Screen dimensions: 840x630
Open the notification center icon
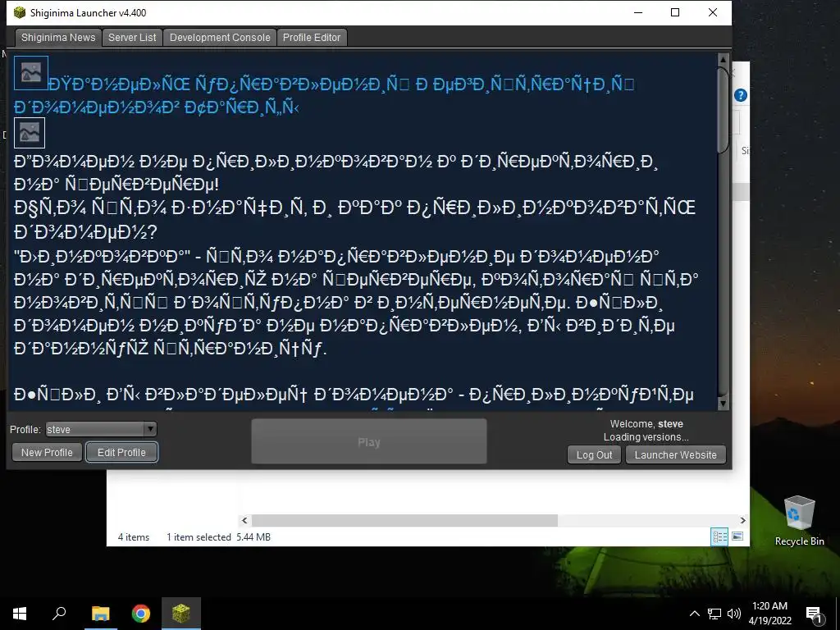(x=814, y=614)
